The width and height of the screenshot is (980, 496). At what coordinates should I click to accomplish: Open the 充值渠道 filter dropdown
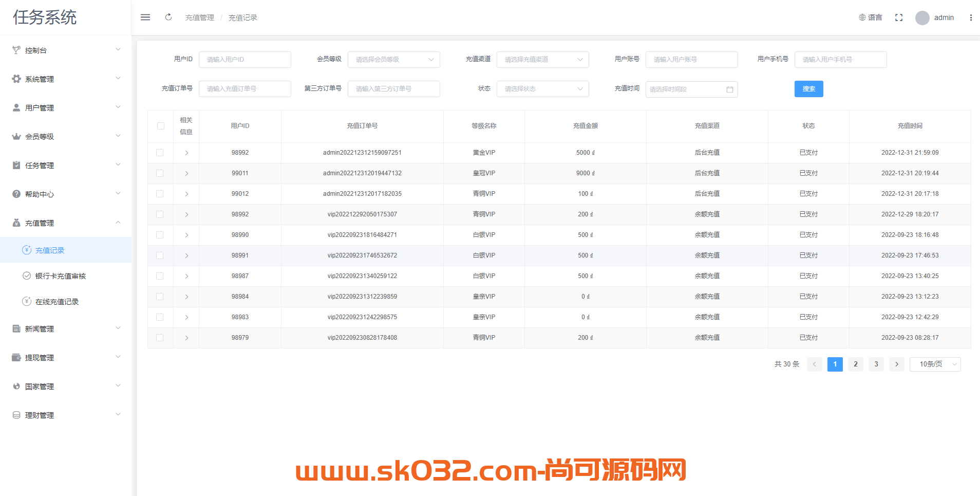click(543, 60)
